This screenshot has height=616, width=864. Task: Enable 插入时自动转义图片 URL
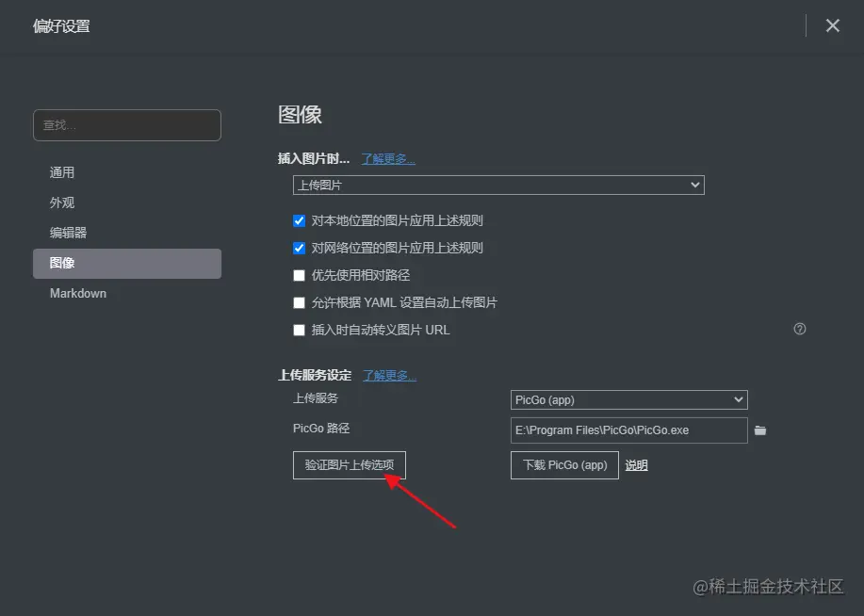click(300, 330)
